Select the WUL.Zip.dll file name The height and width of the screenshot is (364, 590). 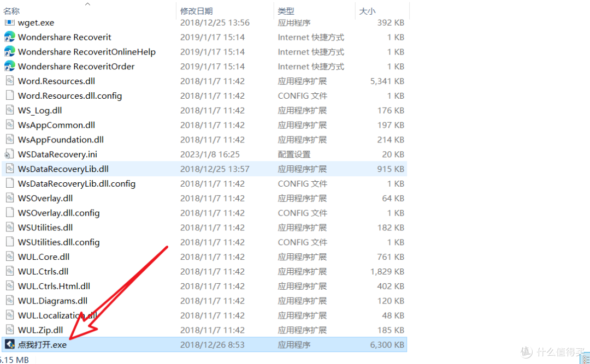click(40, 331)
